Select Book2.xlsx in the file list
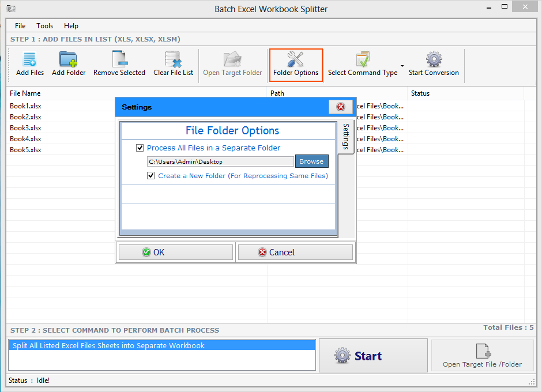This screenshot has height=392, width=542. [x=25, y=117]
